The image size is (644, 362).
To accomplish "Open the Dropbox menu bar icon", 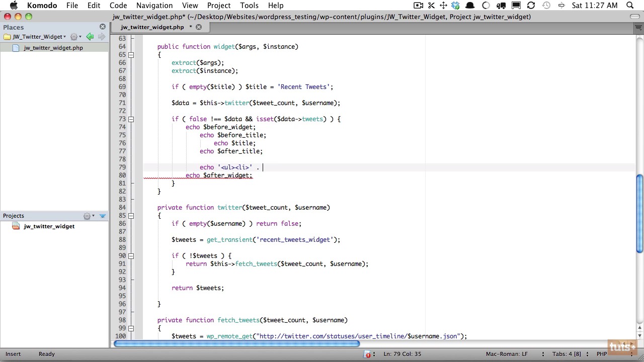I will tap(456, 6).
